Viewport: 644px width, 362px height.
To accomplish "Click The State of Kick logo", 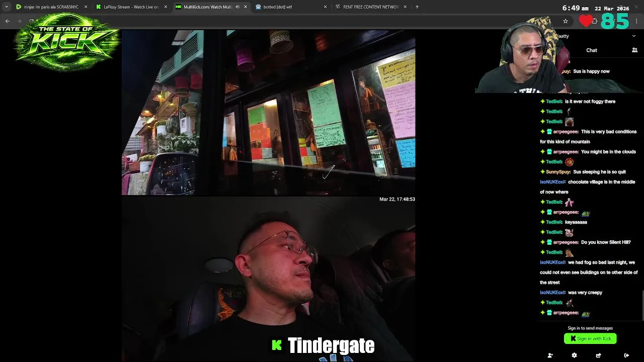I will point(66,41).
